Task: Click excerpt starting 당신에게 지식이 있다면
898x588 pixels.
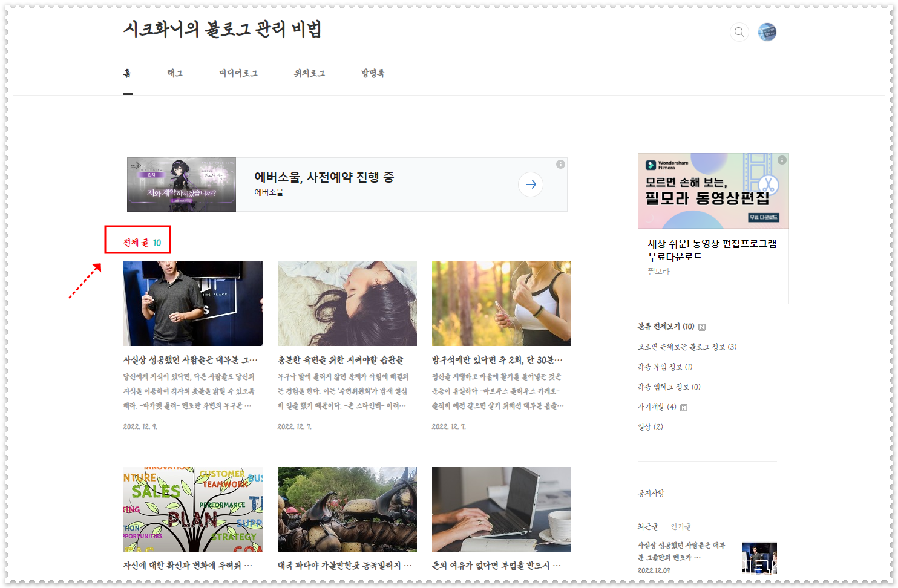Action: coord(189,391)
